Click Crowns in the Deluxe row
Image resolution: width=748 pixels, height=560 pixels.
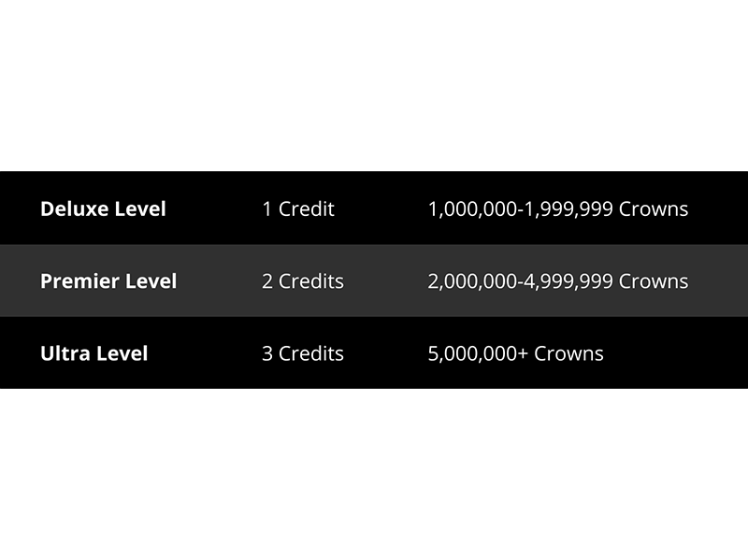click(x=654, y=208)
